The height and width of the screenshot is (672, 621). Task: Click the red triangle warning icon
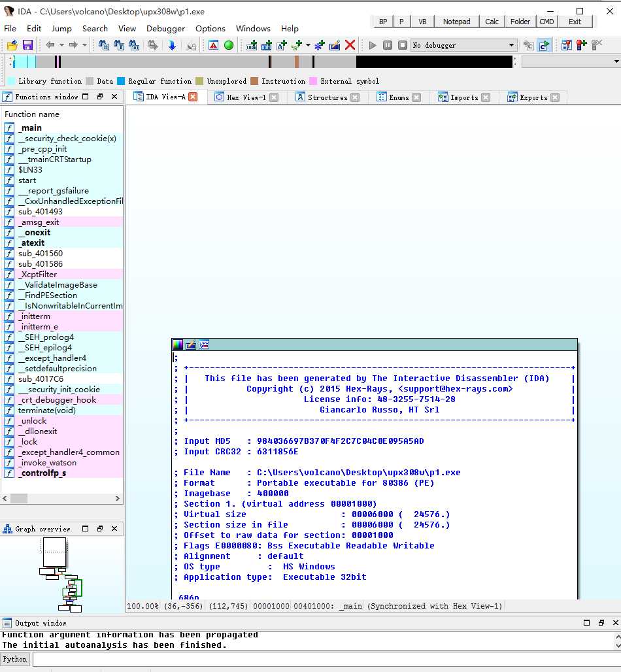[214, 45]
